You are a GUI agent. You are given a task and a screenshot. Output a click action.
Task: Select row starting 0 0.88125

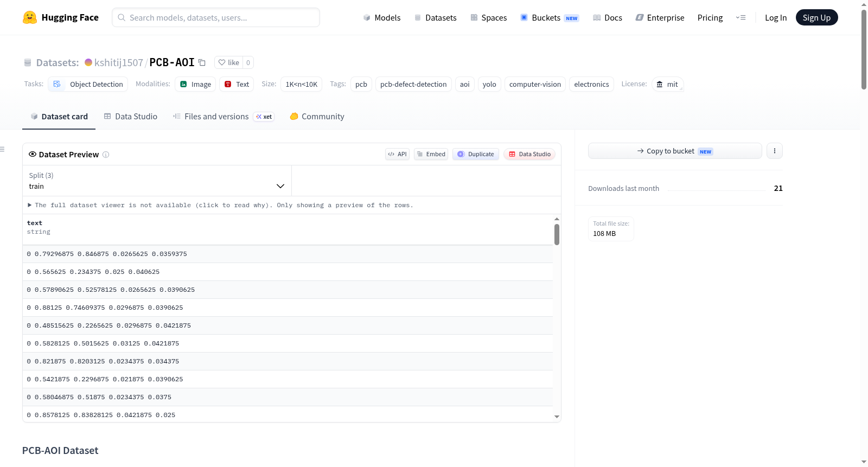click(288, 308)
